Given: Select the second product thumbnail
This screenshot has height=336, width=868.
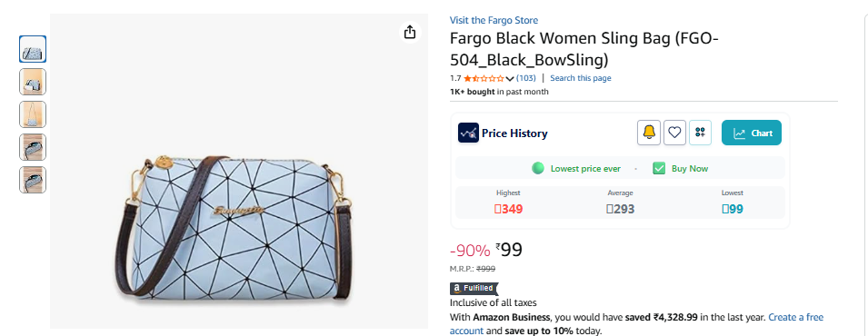Looking at the screenshot, I should coord(33,82).
